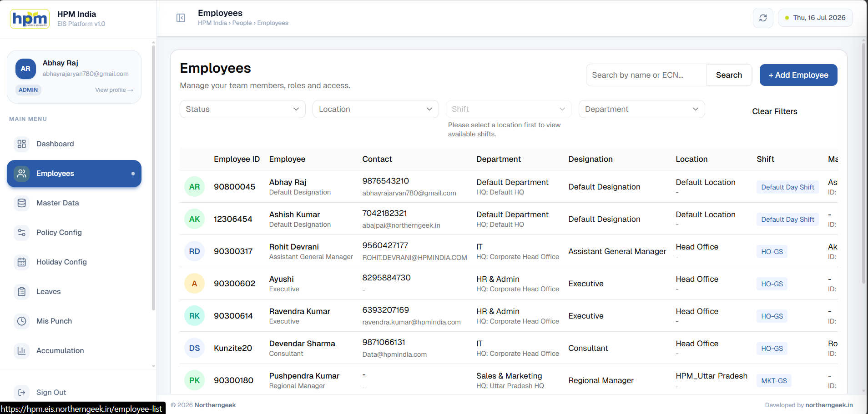Click HPM India in breadcrumb

click(212, 23)
